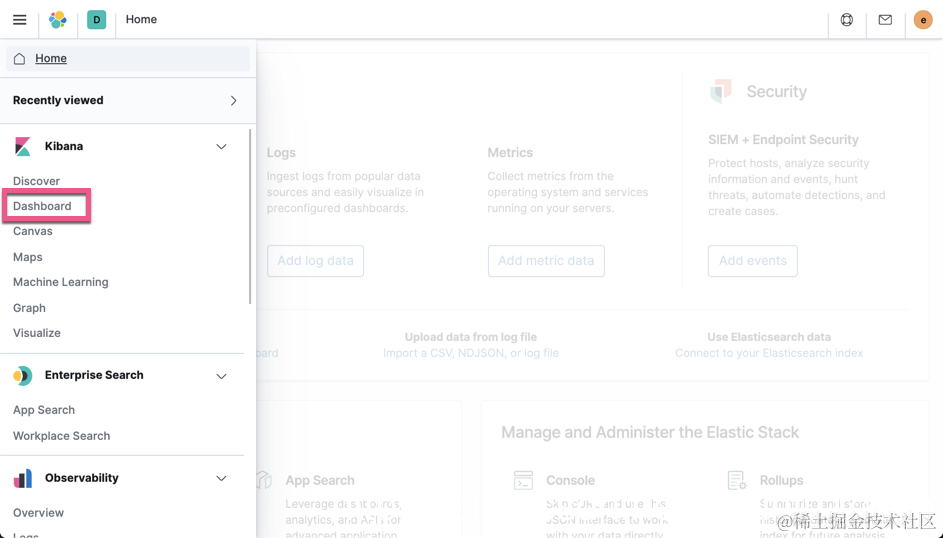This screenshot has height=538, width=943.
Task: Collapse the Observability nav group
Action: pyautogui.click(x=221, y=478)
